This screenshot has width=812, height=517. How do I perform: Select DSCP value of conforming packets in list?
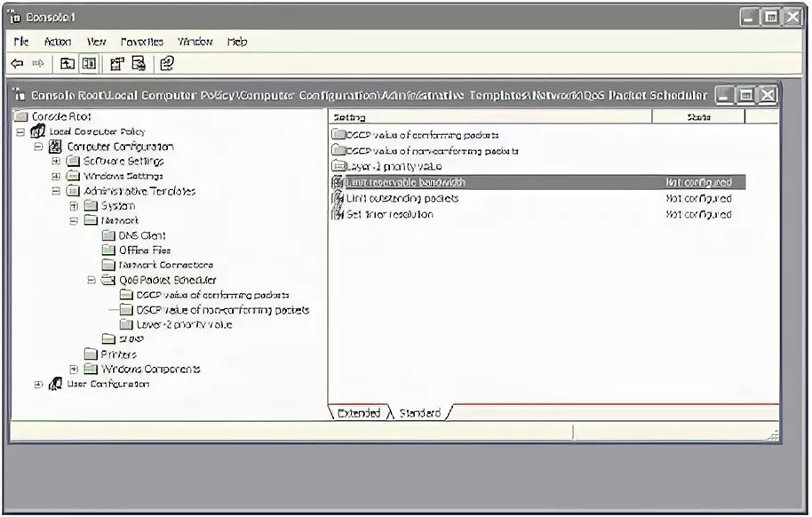point(423,135)
